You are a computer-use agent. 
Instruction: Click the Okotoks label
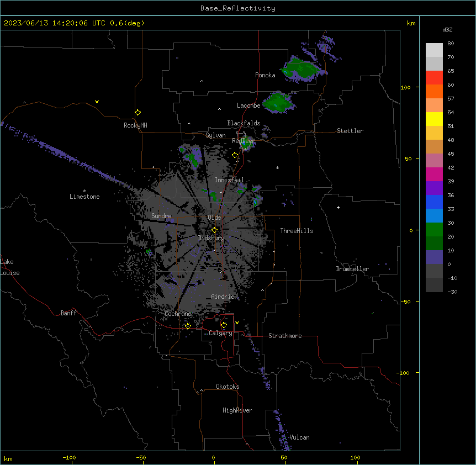[x=228, y=387]
